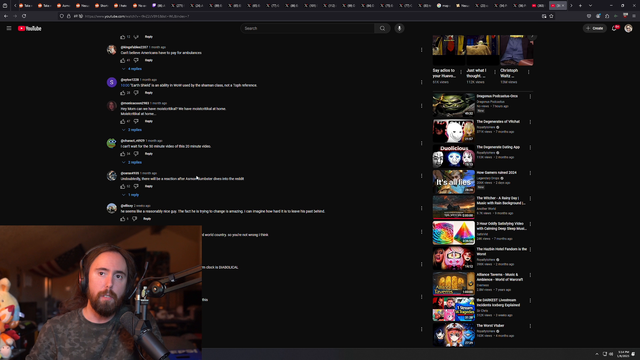Open 'The Degenerates of VRchat' video
640x360 pixels.
click(453, 130)
